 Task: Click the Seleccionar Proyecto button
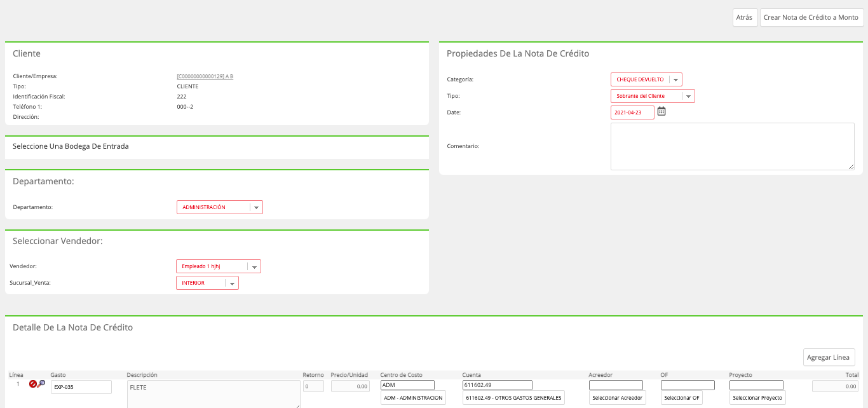click(757, 398)
